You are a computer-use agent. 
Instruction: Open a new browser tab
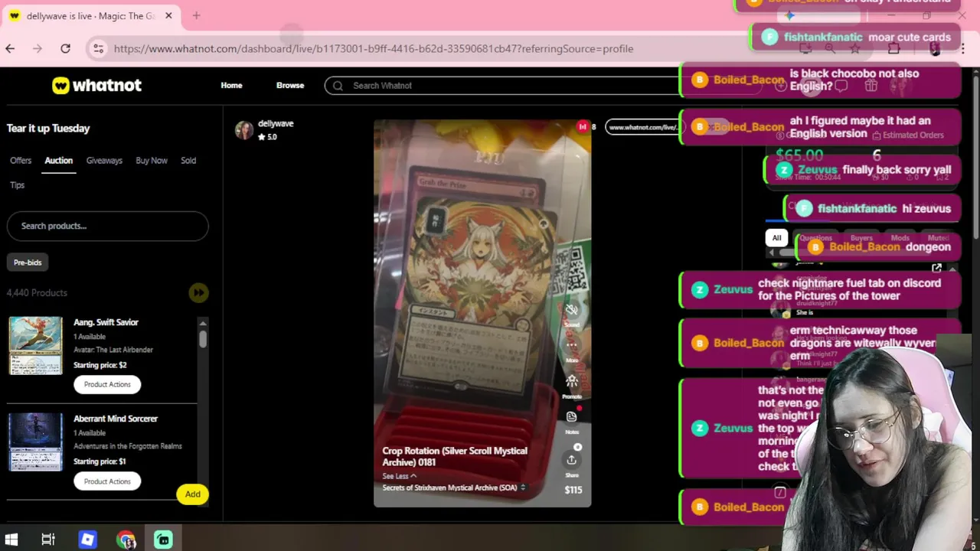coord(196,15)
